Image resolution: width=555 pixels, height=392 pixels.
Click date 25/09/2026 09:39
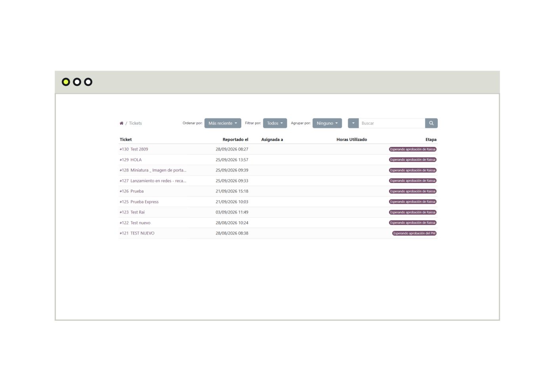tap(232, 170)
